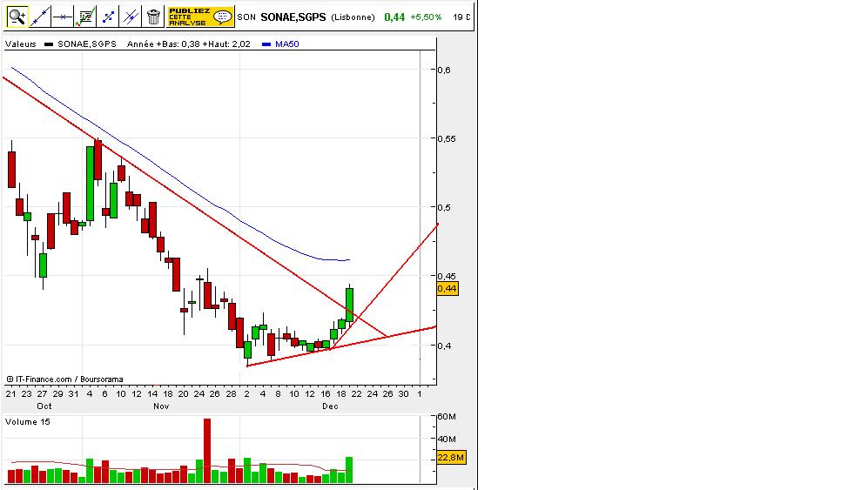Click the green 0,44 quote in header
The height and width of the screenshot is (490, 868).
coord(394,17)
